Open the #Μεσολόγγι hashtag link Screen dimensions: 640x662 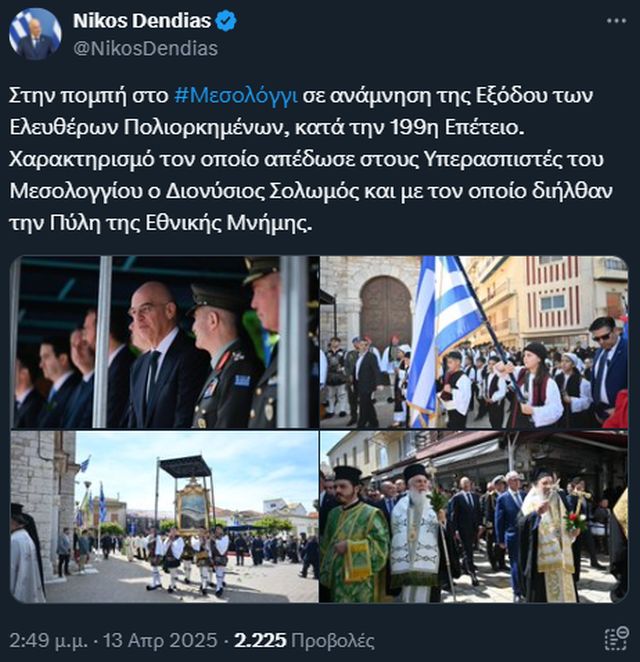tap(236, 96)
